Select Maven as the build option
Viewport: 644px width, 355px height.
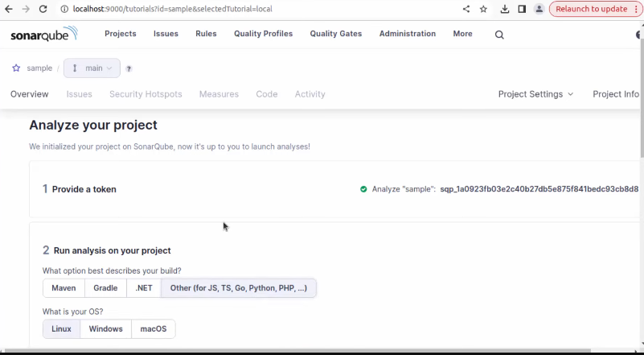point(64,287)
